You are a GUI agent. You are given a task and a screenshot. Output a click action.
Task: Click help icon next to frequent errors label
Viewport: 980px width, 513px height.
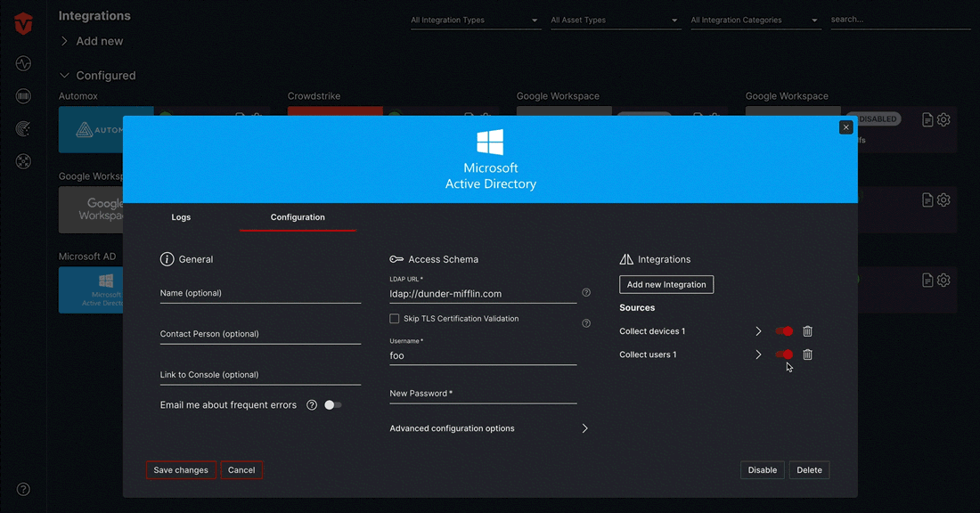[x=312, y=405]
